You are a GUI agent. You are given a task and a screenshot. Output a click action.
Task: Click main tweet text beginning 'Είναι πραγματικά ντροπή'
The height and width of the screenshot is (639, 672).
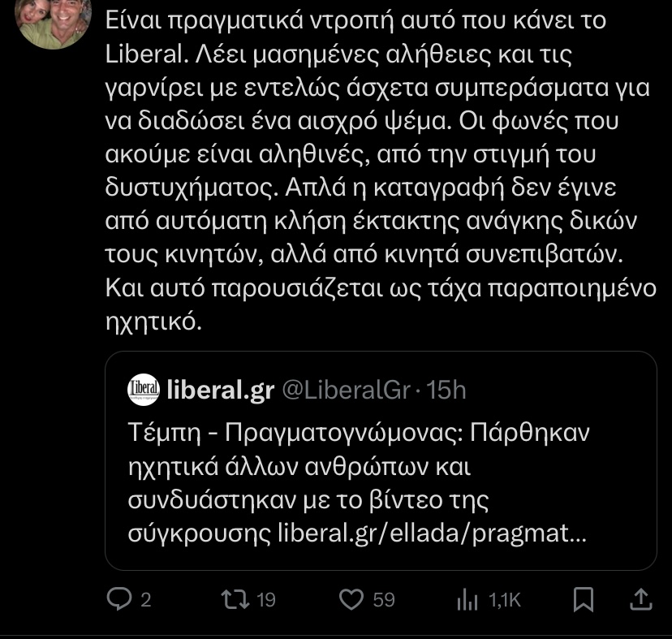(357, 20)
